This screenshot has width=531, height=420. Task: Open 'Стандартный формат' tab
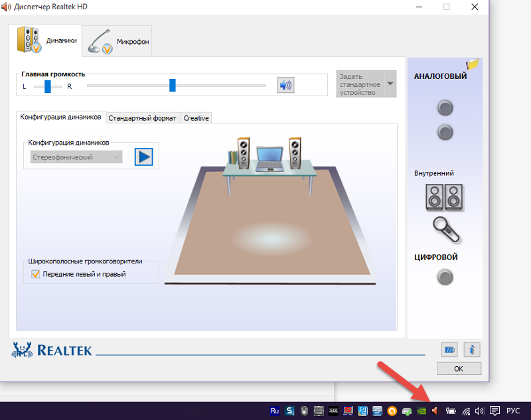pyautogui.click(x=143, y=118)
